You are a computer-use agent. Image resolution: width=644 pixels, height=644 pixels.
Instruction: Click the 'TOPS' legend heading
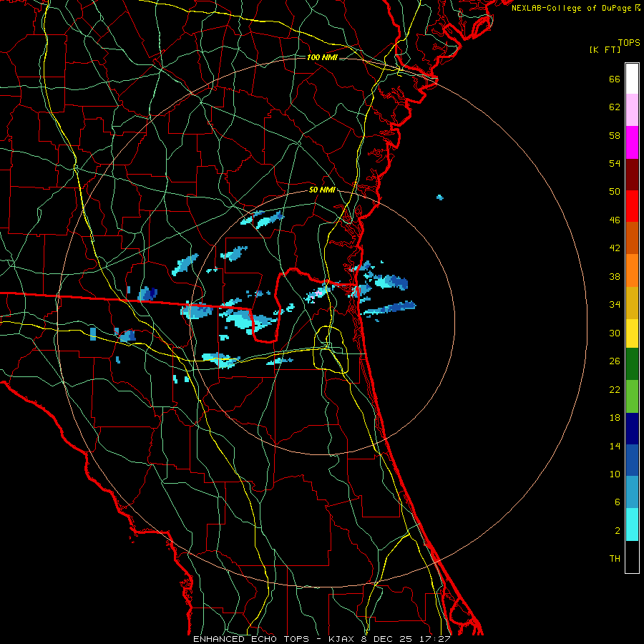[x=629, y=43]
